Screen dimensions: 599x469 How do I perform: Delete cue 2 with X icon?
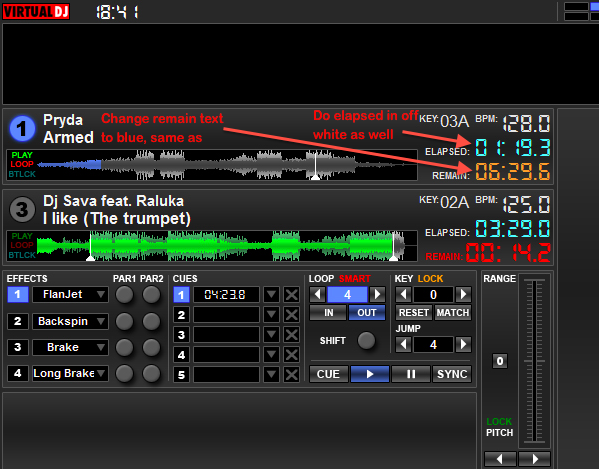click(x=291, y=315)
